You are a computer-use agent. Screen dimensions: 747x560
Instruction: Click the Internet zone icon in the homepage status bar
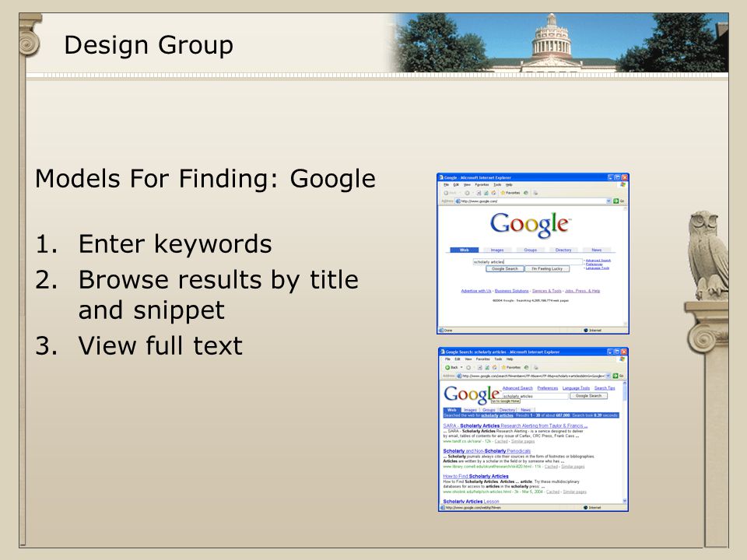point(586,330)
